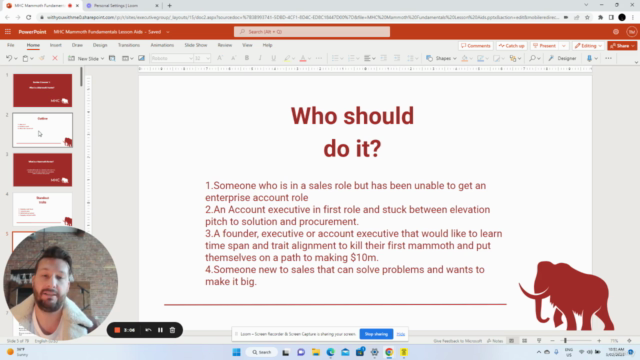The image size is (640, 360).
Task: Click the settings gear in PowerPoint header
Action: tap(616, 32)
